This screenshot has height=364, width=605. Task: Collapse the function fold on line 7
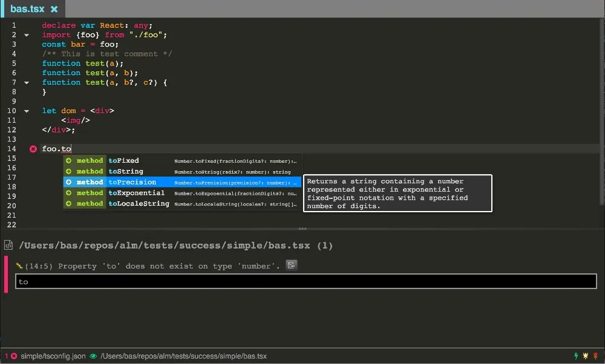[x=25, y=82]
